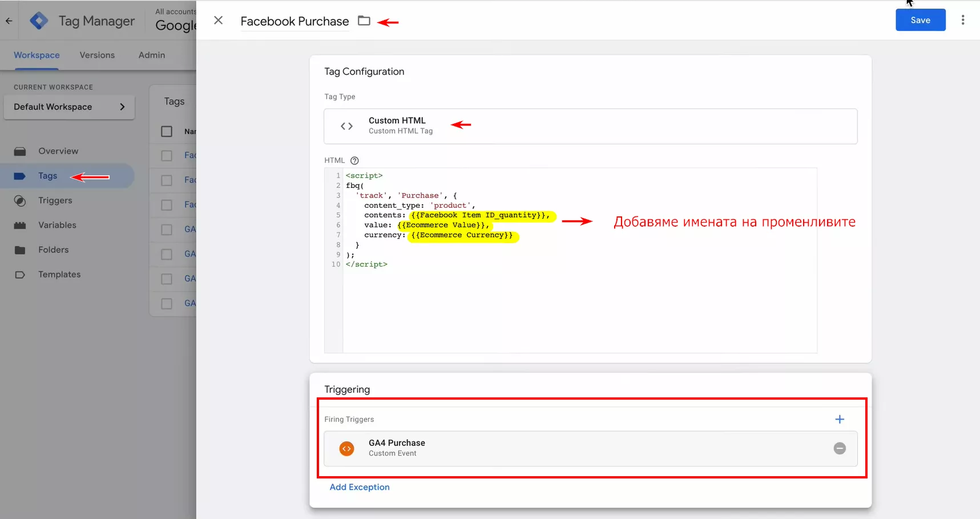The height and width of the screenshot is (519, 980).
Task: Save the Facebook Purchase tag
Action: click(920, 20)
